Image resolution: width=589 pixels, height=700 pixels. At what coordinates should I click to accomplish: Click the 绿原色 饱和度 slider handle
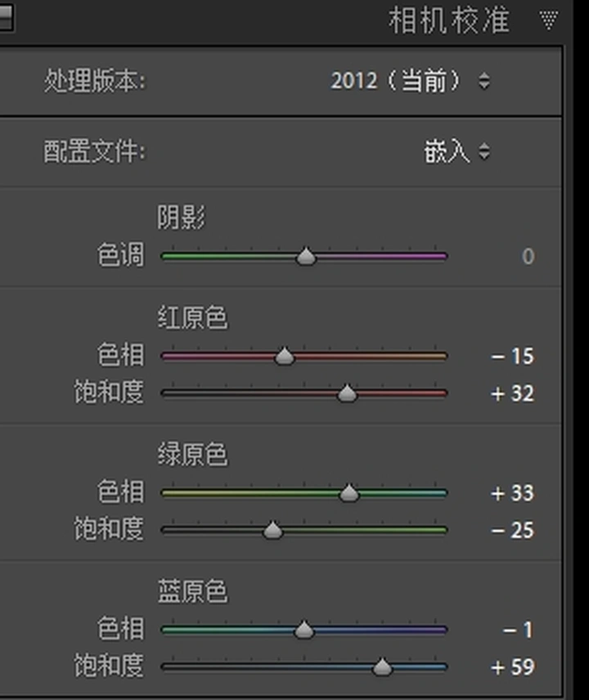pyautogui.click(x=273, y=531)
